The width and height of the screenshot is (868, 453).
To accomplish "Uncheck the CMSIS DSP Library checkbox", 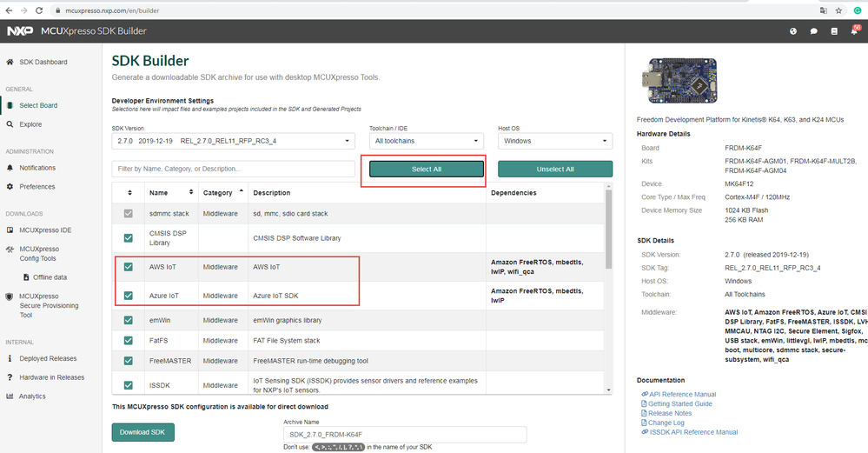I will 129,238.
